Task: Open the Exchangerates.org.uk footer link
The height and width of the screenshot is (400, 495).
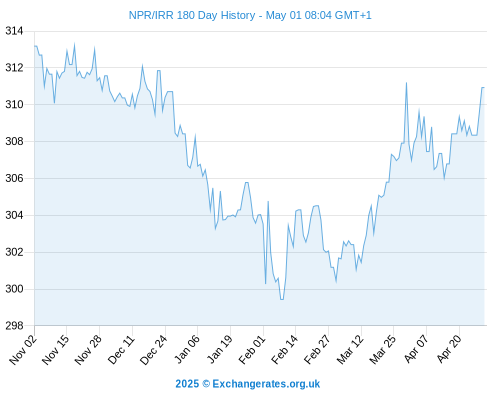Action: tap(266, 384)
